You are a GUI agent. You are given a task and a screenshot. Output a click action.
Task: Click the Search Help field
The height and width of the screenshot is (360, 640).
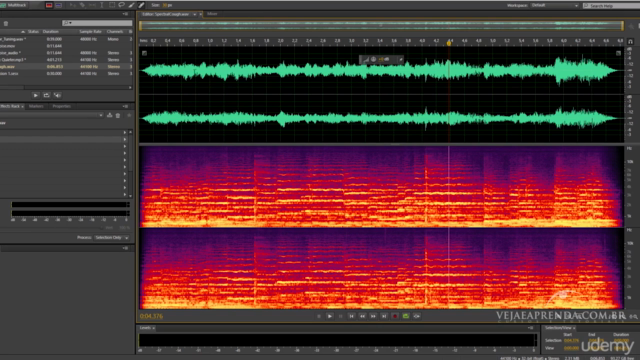pos(611,6)
